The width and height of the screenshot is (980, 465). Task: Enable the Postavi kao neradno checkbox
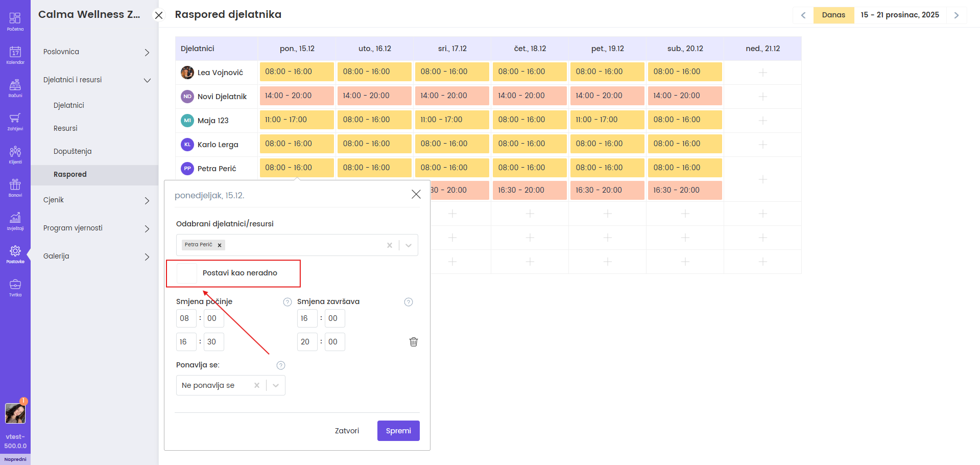187,273
